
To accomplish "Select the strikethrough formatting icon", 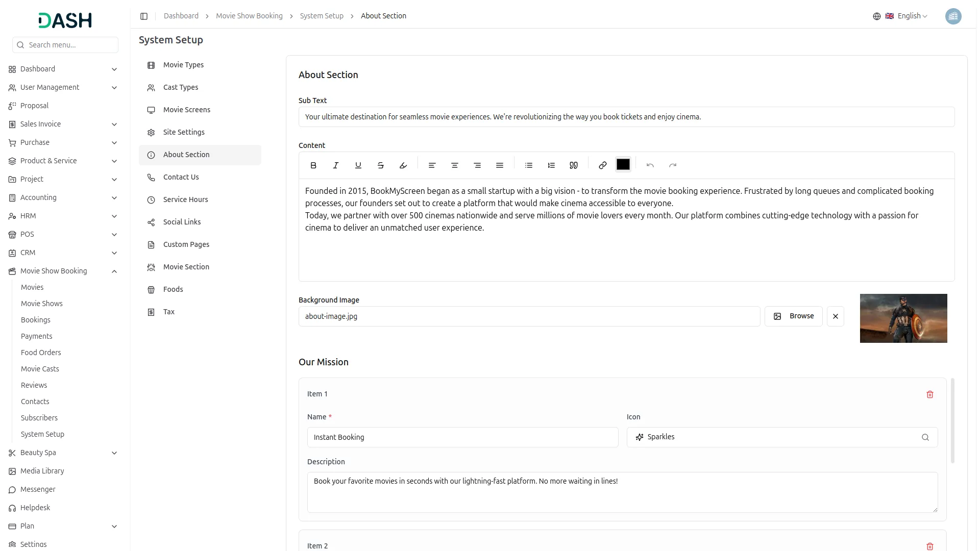I will click(380, 165).
